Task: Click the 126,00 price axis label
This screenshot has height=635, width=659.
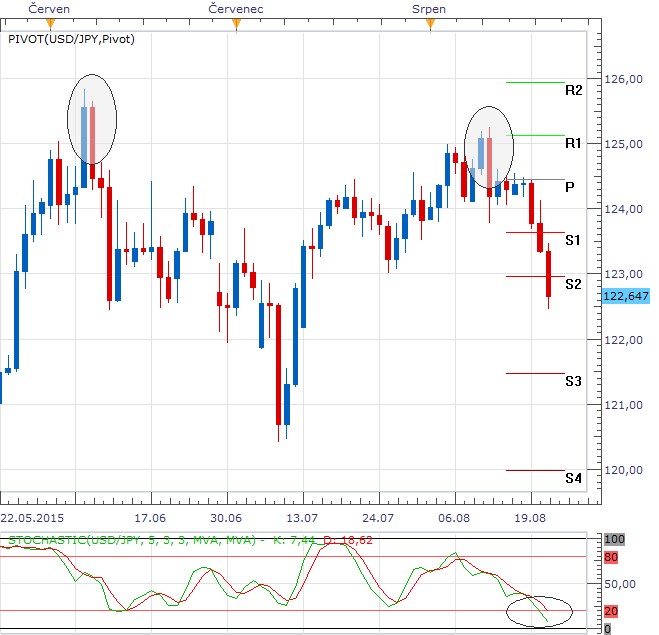Action: tap(624, 79)
